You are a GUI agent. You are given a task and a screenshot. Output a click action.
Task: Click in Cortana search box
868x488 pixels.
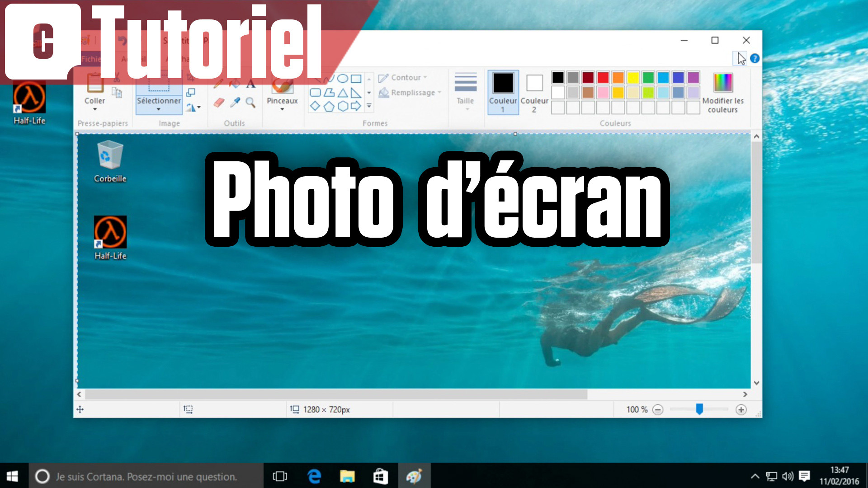click(x=146, y=476)
